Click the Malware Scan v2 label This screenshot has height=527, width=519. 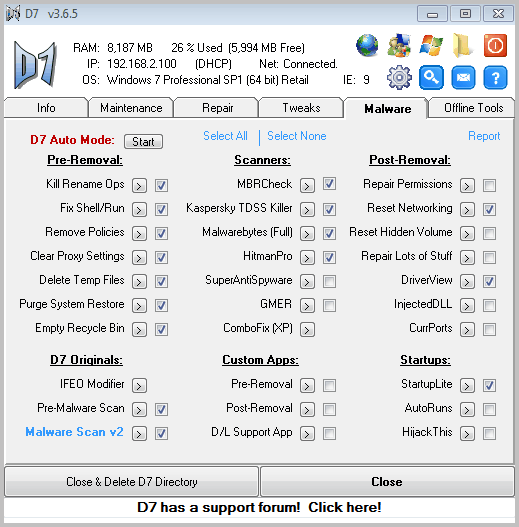pyautogui.click(x=74, y=432)
